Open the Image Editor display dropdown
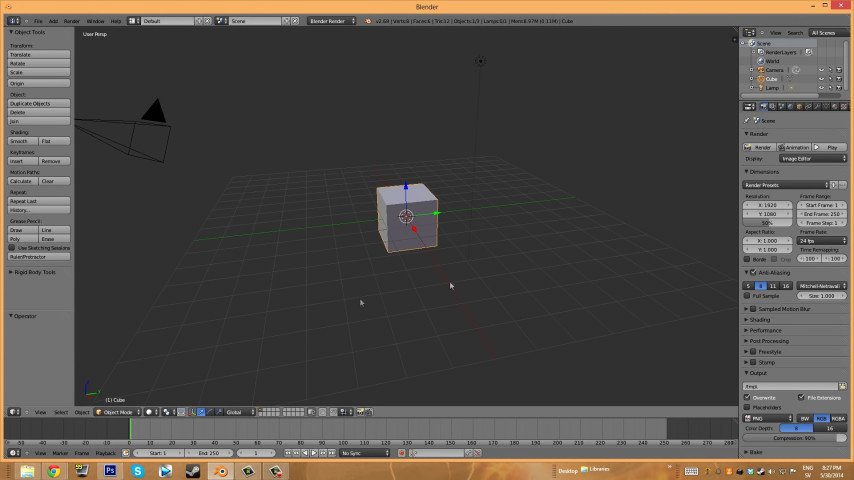The width and height of the screenshot is (854, 480). point(812,158)
